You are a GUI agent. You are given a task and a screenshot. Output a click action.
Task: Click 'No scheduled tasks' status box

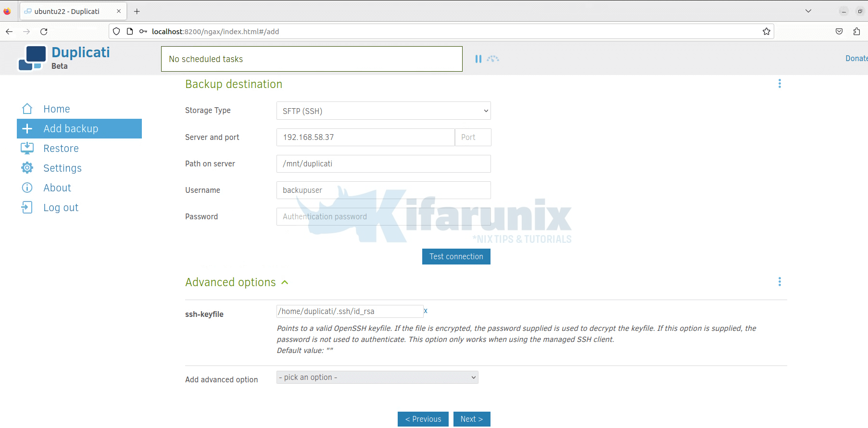click(x=312, y=59)
